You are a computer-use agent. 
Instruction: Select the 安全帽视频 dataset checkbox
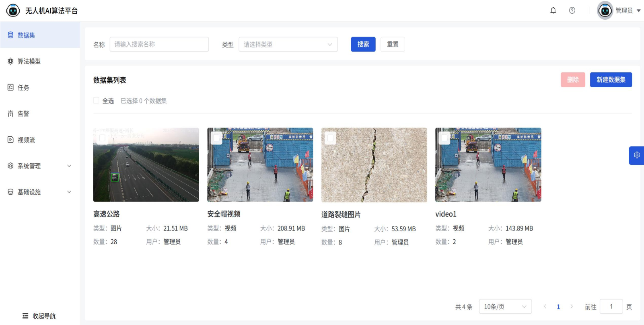(x=216, y=138)
